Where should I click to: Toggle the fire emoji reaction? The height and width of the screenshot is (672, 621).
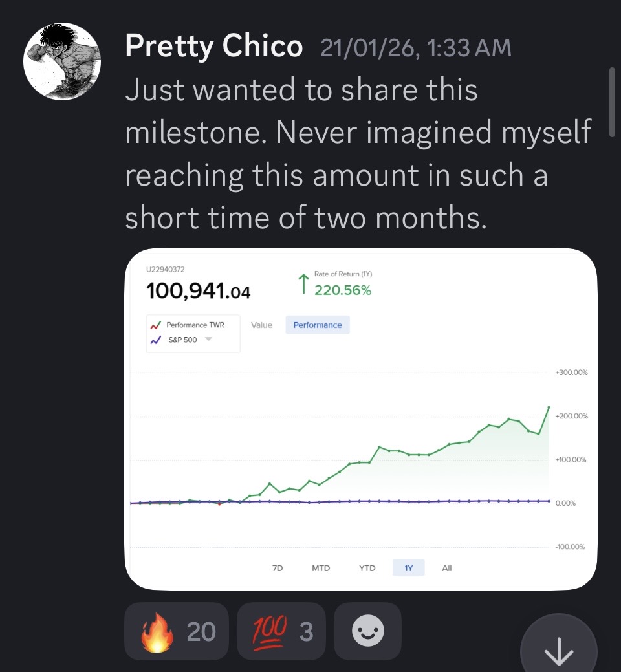pos(177,631)
